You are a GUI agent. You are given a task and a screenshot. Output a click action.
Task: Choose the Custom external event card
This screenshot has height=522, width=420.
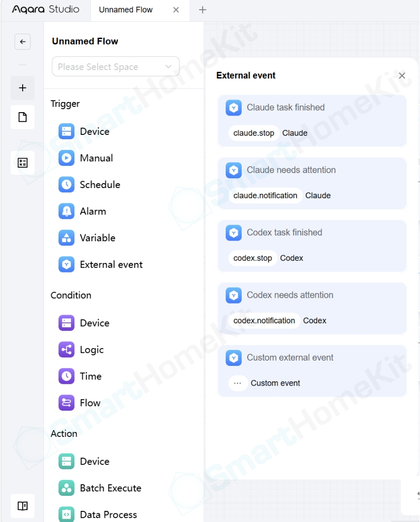(312, 371)
